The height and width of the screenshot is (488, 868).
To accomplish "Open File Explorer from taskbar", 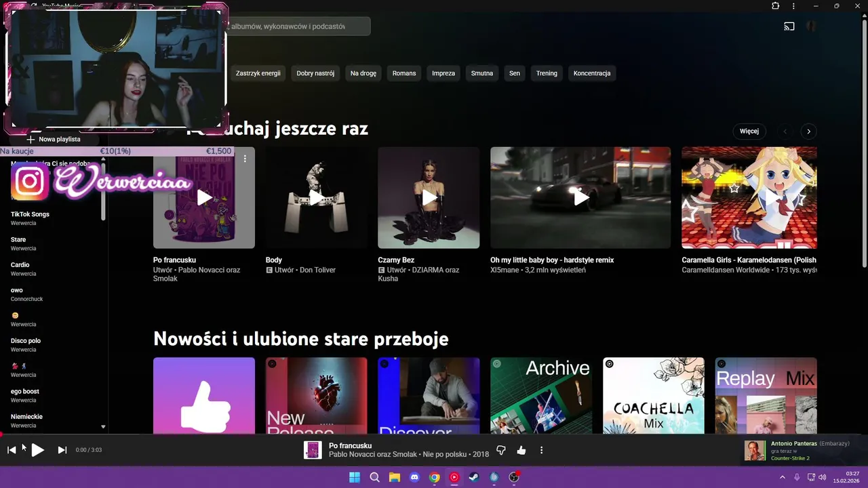I will (x=394, y=477).
